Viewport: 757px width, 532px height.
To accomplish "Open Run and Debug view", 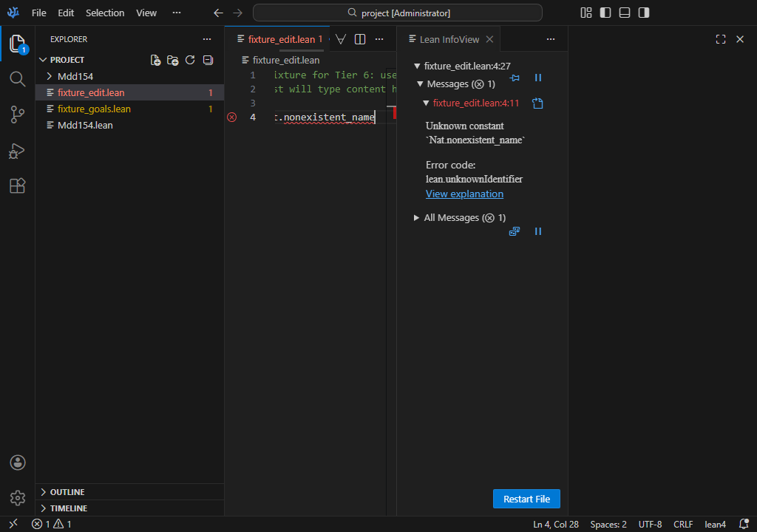I will [x=17, y=151].
